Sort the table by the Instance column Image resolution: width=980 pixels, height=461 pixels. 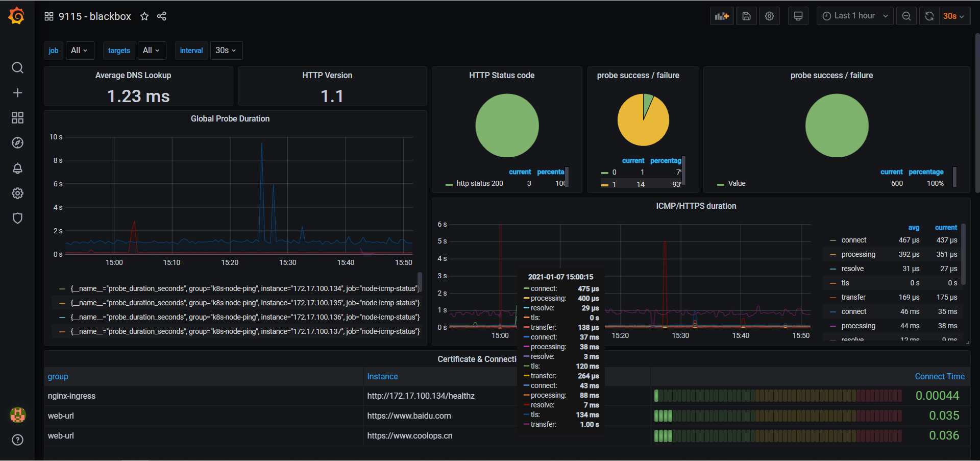click(382, 377)
